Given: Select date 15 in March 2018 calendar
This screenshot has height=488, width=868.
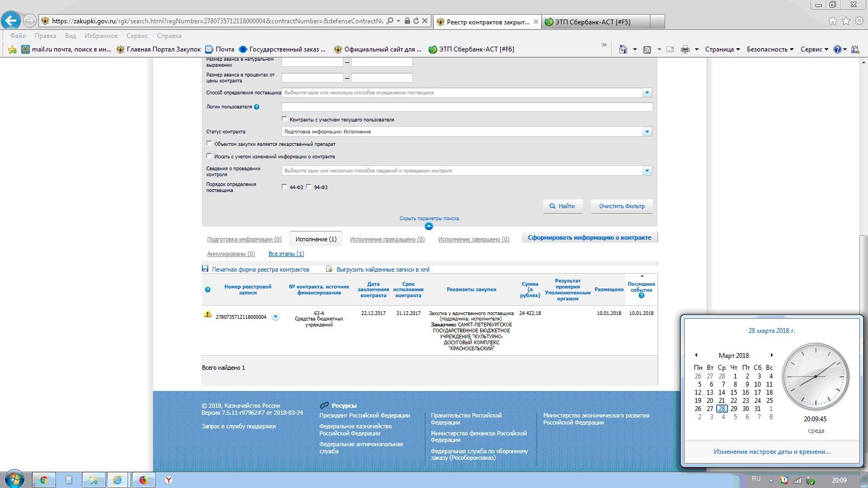Looking at the screenshot, I should 733,393.
